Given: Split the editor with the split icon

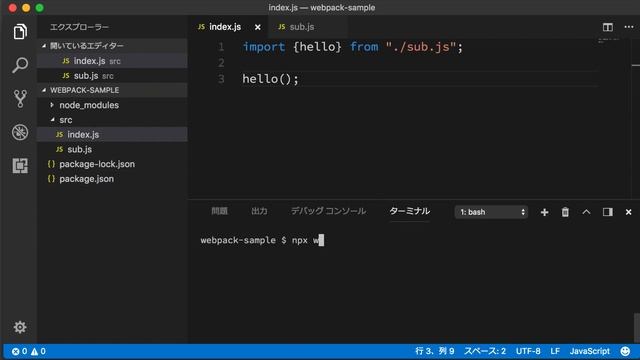Looking at the screenshot, I should (x=607, y=27).
